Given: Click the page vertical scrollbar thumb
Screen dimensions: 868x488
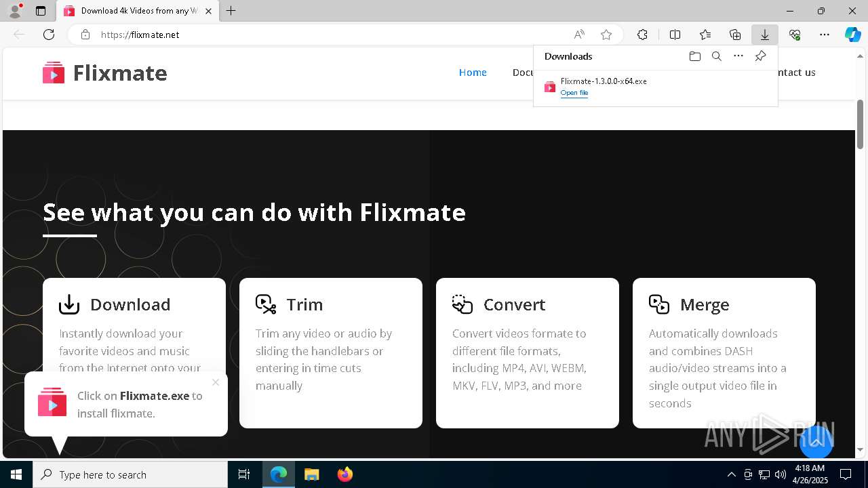Looking at the screenshot, I should (861, 124).
